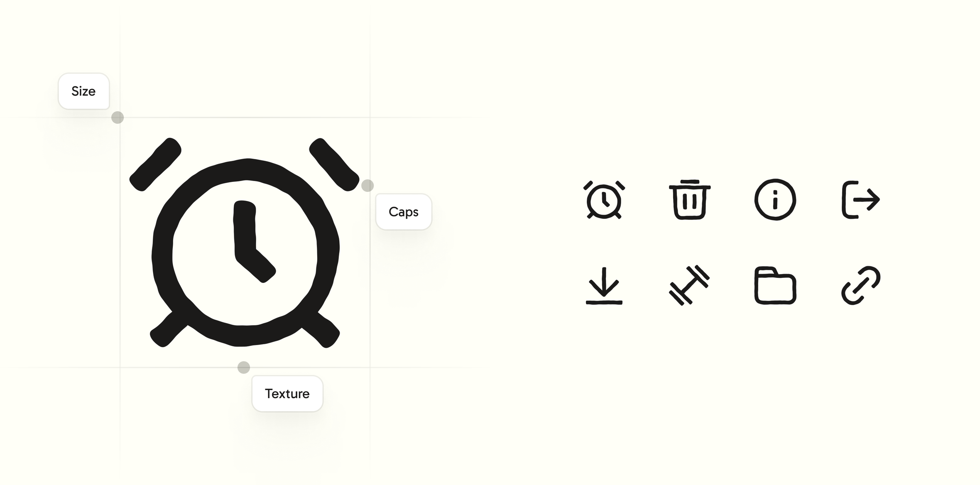Click the gray dot near Caps
This screenshot has width=980, height=485.
(x=367, y=186)
